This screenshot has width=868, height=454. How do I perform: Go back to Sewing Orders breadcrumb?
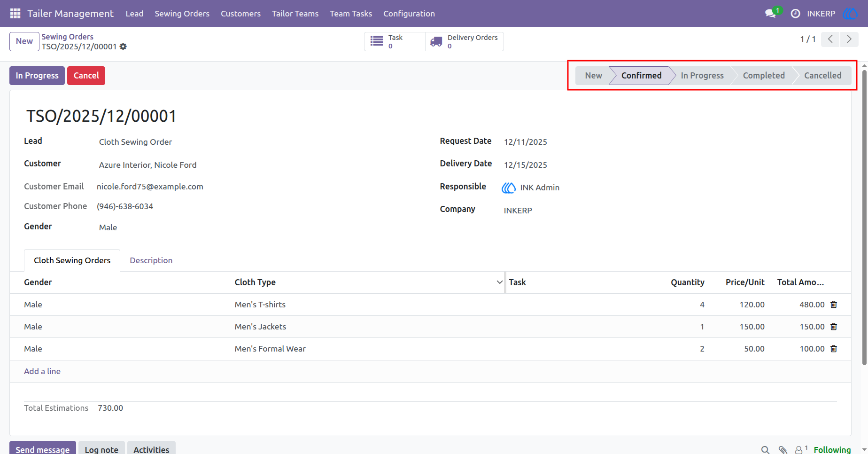(x=67, y=37)
